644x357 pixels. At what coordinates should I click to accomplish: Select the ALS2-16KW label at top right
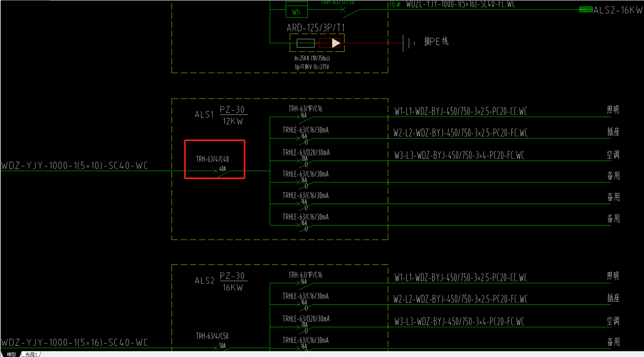pos(618,10)
